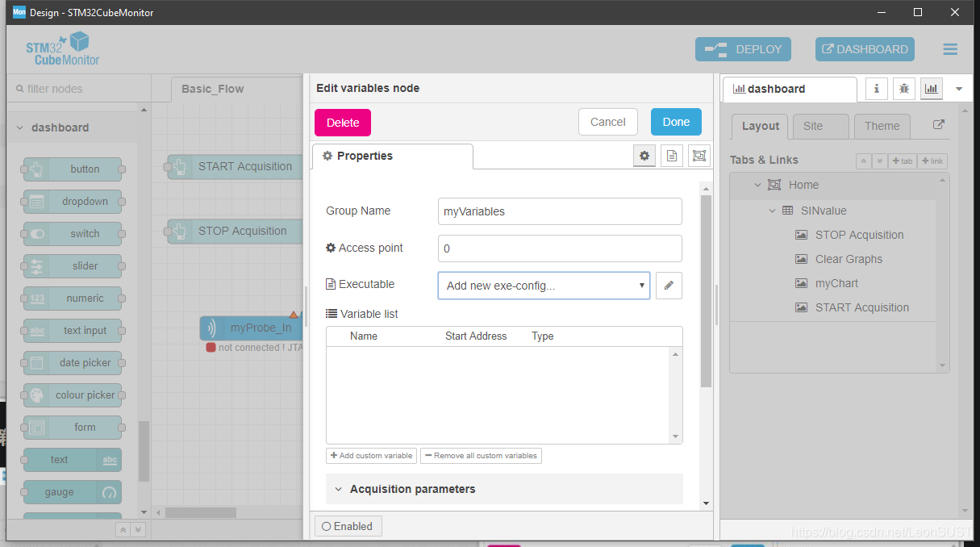Open node appearance icon in edit dialog

pyautogui.click(x=699, y=156)
